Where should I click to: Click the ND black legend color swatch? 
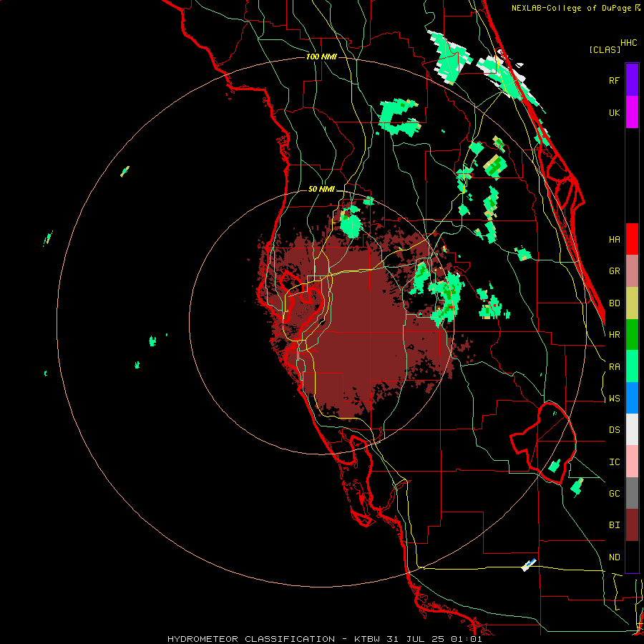coord(632,557)
